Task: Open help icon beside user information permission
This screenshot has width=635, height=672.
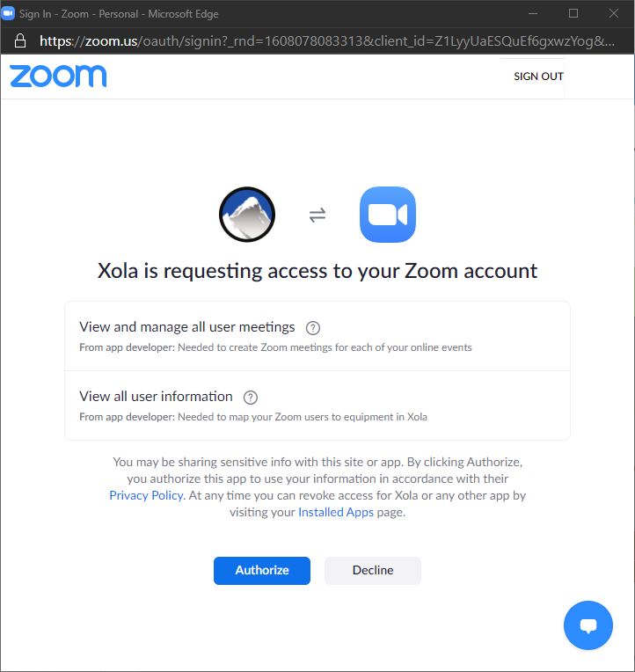Action: [x=251, y=398]
